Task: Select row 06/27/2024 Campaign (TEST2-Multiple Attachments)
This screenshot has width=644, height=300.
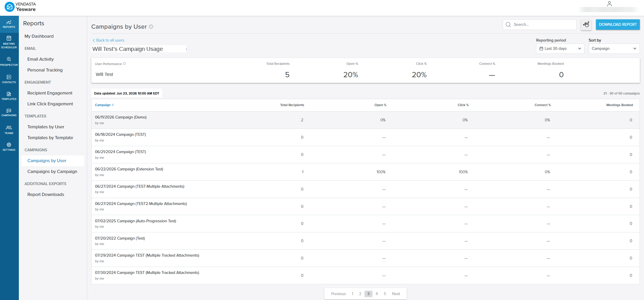Action: point(365,207)
